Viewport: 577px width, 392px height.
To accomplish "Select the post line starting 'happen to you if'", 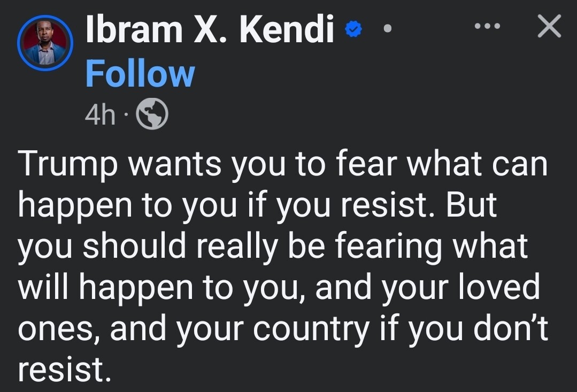I will [258, 205].
